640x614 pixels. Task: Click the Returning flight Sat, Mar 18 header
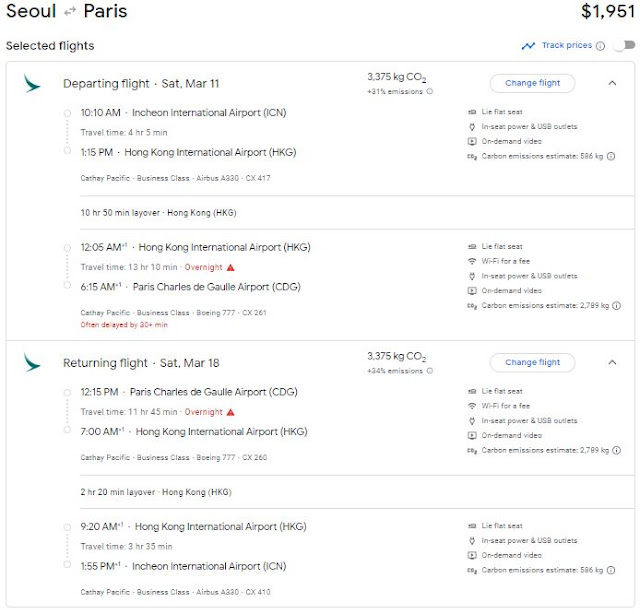point(132,362)
